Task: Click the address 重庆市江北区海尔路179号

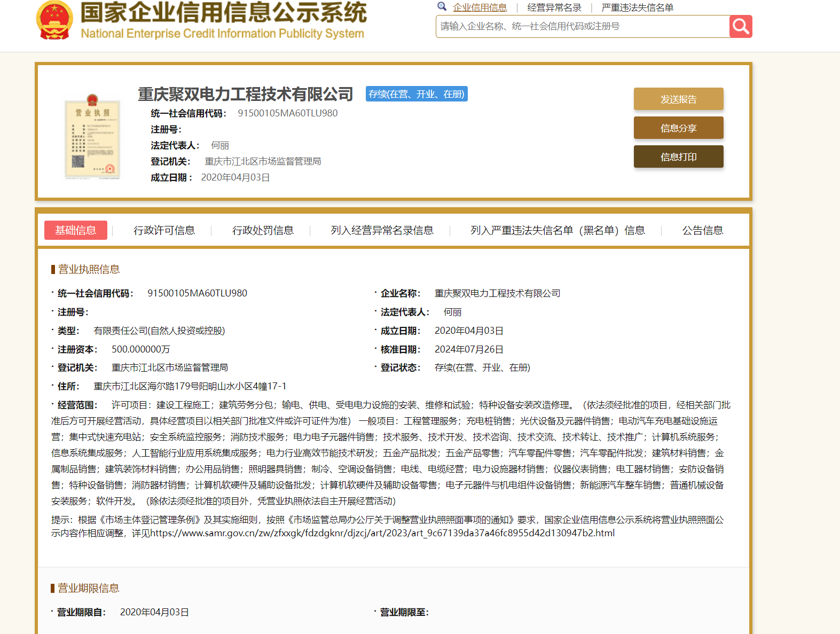Action: pos(190,386)
